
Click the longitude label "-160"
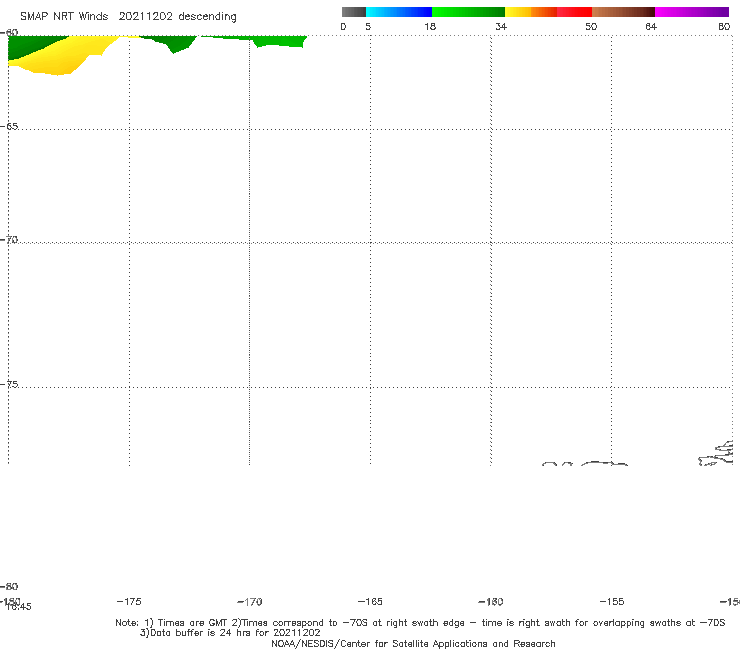click(491, 602)
